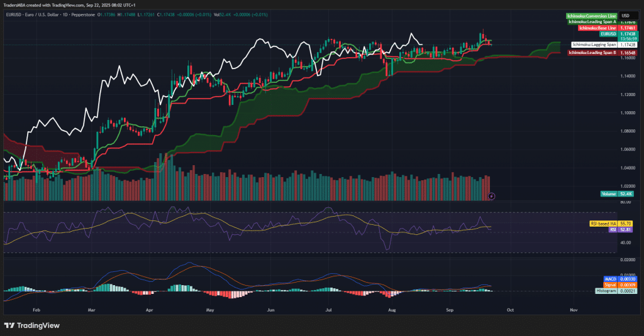Select the yellow RSI-based MA label
This screenshot has width=644, height=336.
(x=602, y=224)
